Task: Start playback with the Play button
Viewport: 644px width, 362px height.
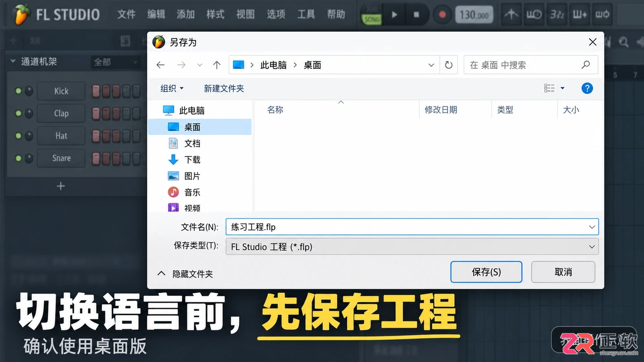Action: (394, 15)
